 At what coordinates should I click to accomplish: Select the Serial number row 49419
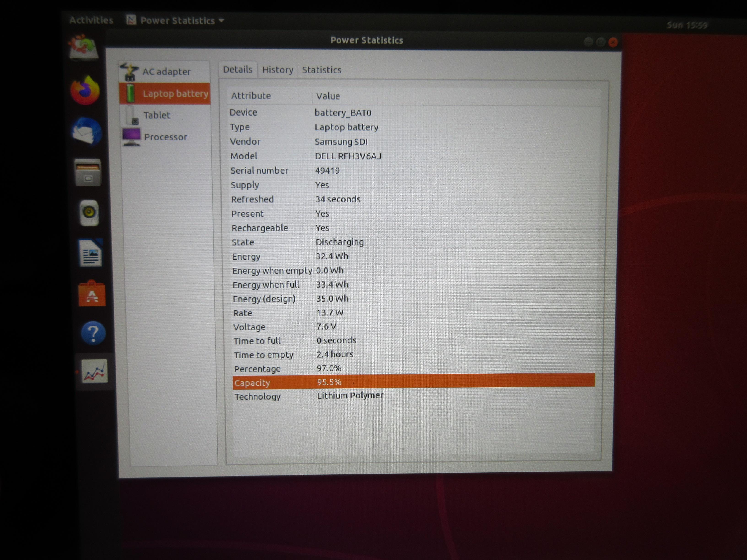click(x=414, y=170)
